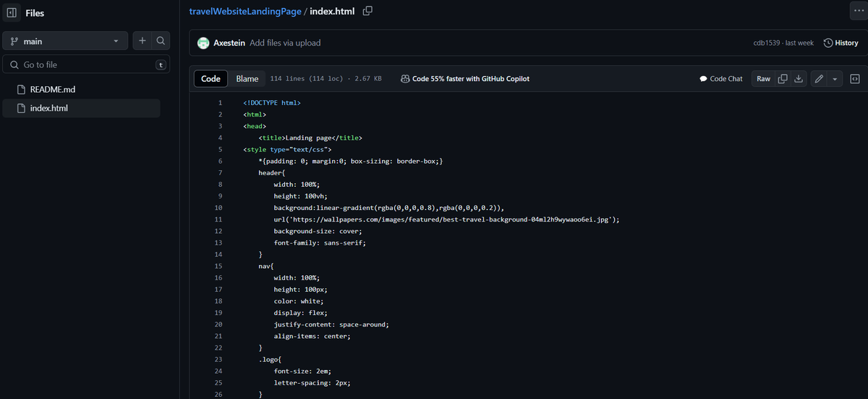Click the 'font-family: sans-serif;' code line
Image resolution: width=868 pixels, height=399 pixels.
320,243
